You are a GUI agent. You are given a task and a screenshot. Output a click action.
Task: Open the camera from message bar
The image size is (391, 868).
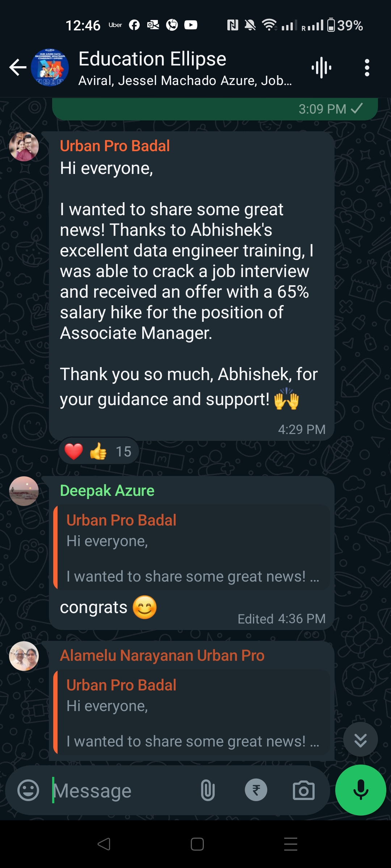click(x=303, y=790)
